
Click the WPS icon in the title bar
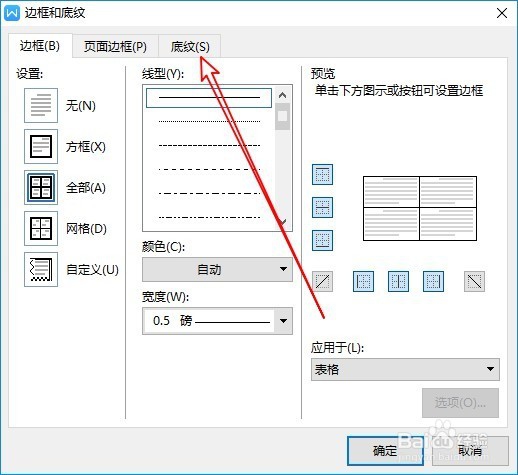(x=12, y=13)
